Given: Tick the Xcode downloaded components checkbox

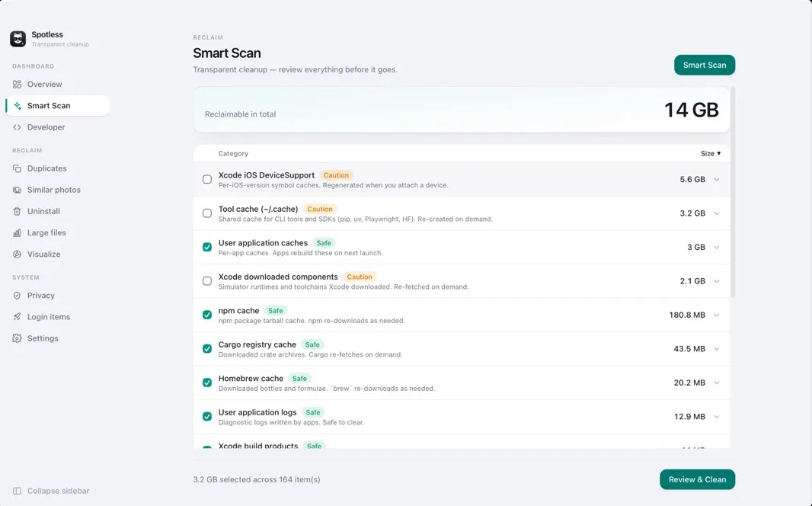Looking at the screenshot, I should click(207, 281).
